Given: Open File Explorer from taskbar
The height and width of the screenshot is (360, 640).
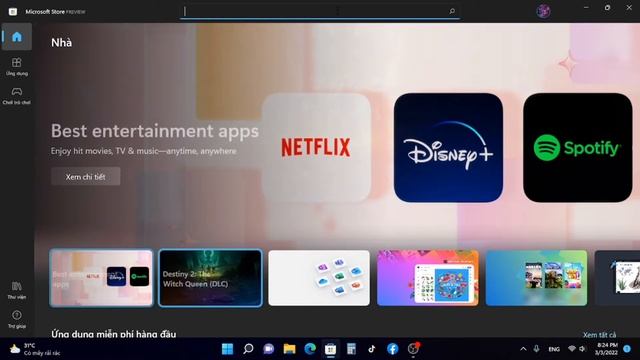Looking at the screenshot, I should coord(289,349).
